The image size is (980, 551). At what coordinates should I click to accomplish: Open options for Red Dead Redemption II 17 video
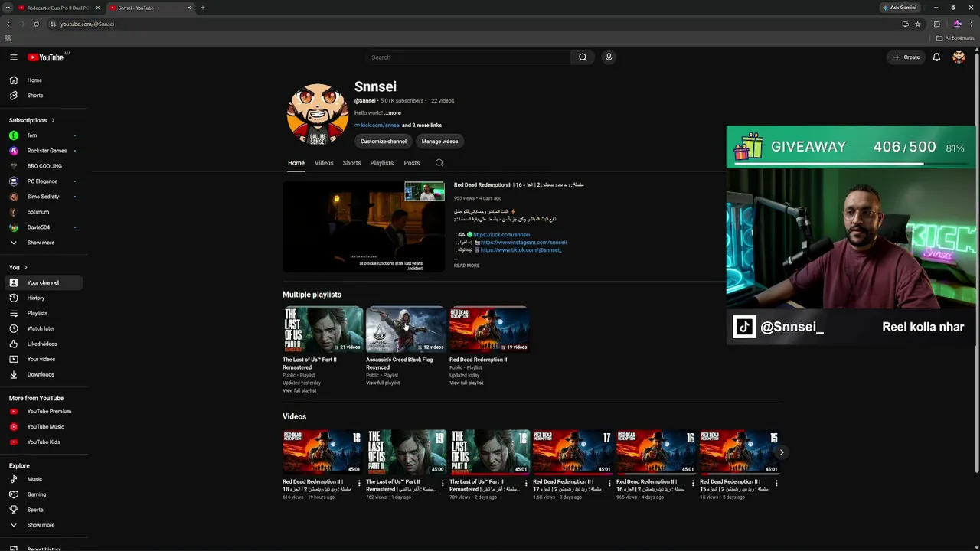(609, 483)
